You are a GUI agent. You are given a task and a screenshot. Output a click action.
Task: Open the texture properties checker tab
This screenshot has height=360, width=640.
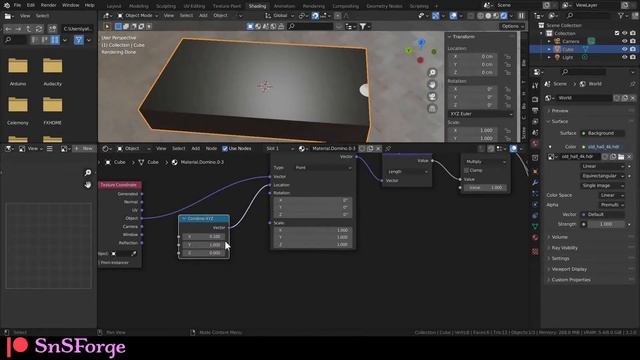point(535,252)
